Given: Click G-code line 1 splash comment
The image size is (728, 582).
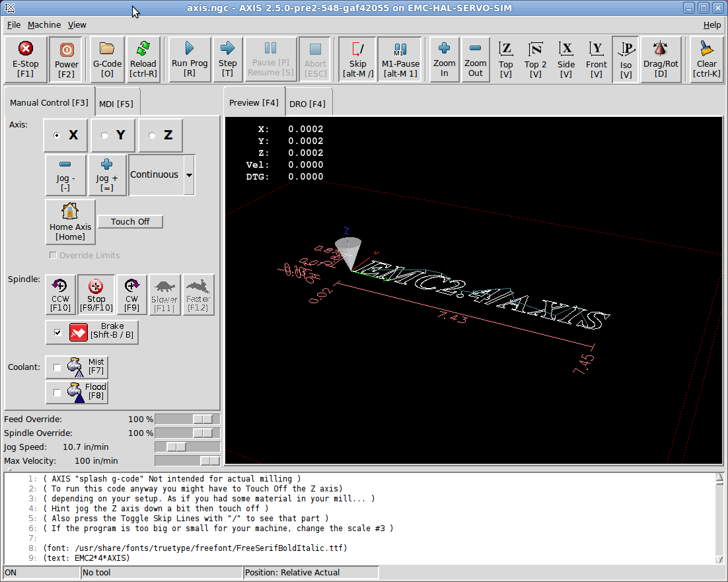Looking at the screenshot, I should point(172,478).
